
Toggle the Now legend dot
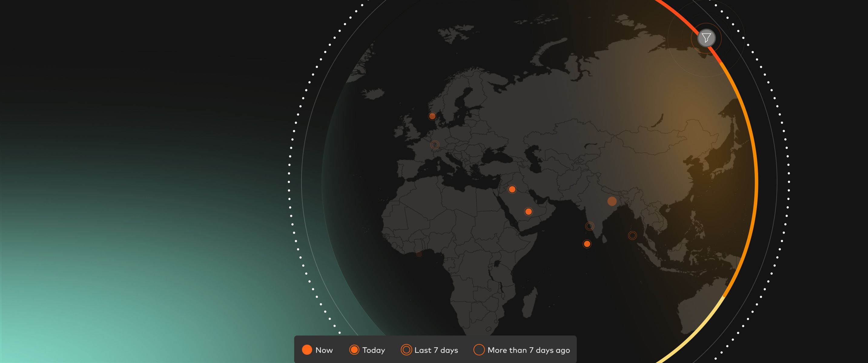(x=307, y=350)
